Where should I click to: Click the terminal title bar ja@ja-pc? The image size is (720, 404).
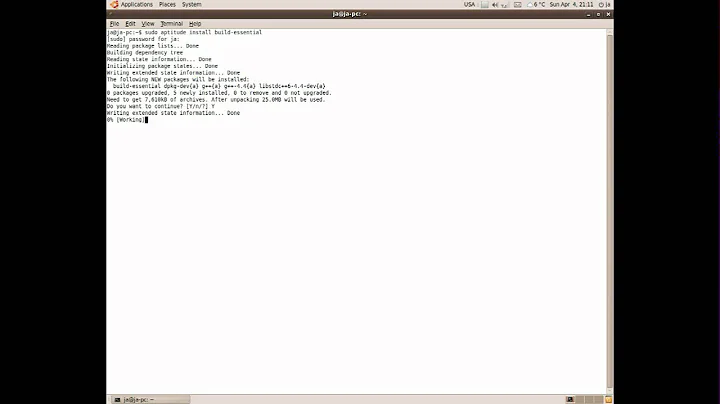[x=350, y=14]
